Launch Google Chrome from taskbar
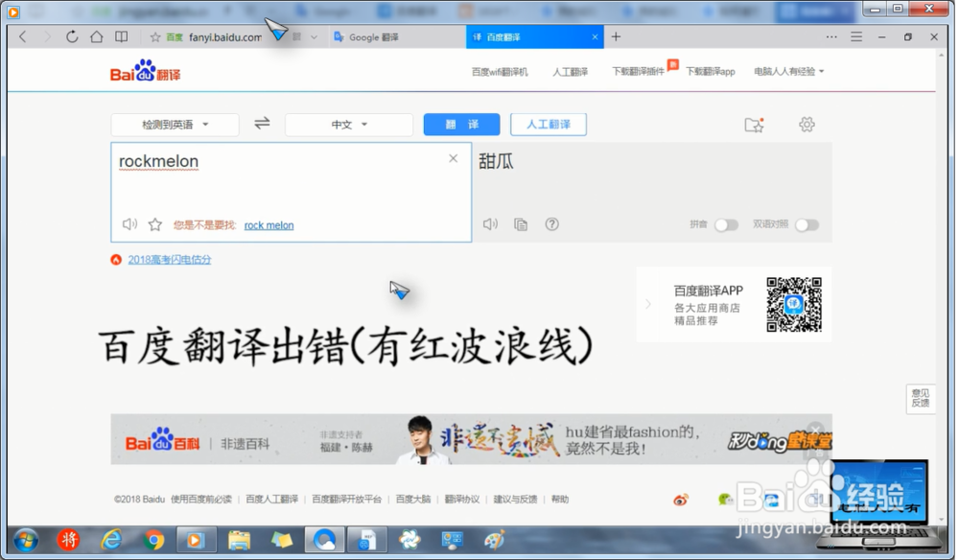The width and height of the screenshot is (959, 560). [154, 541]
